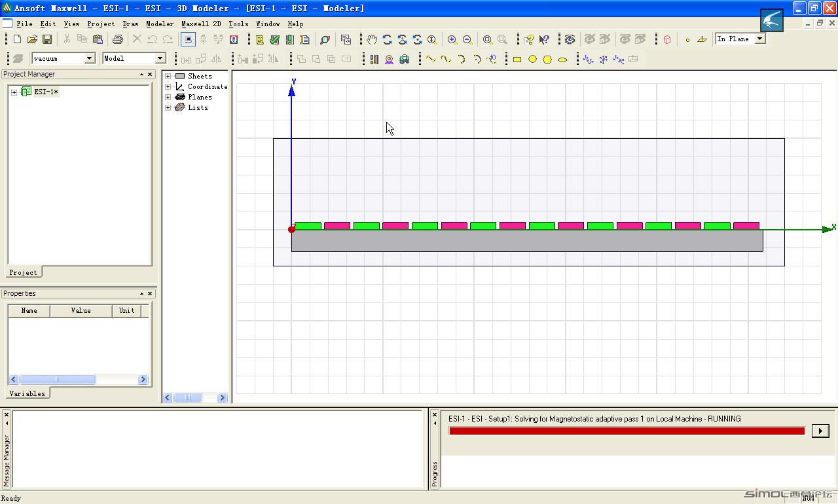Image resolution: width=838 pixels, height=504 pixels.
Task: Select the gray base rectangle in model
Action: (x=527, y=241)
